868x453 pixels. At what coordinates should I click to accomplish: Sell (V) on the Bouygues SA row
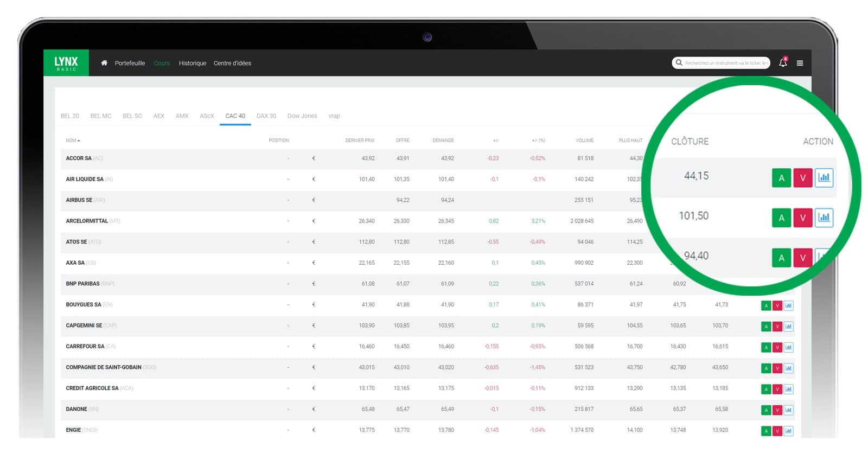pos(777,305)
